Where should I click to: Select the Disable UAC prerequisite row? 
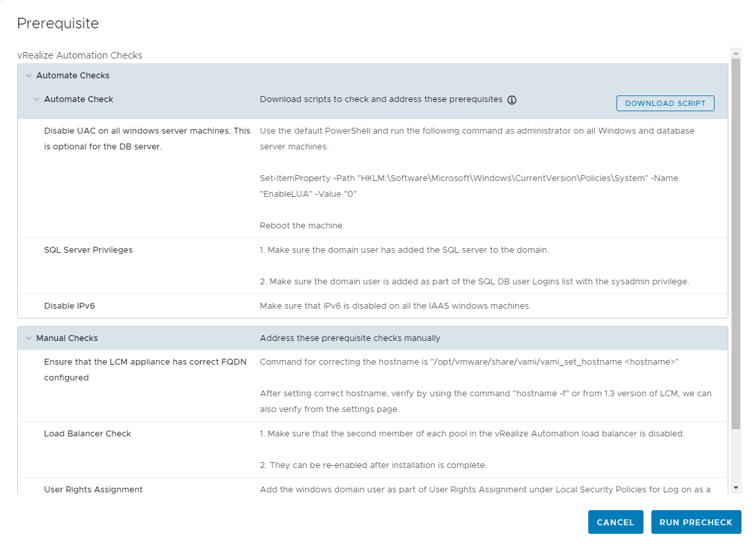point(147,138)
